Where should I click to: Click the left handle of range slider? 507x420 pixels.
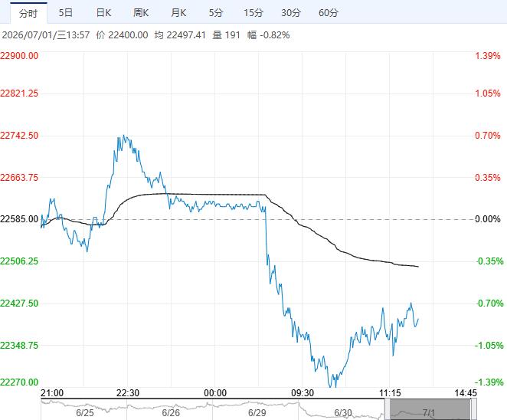click(388, 409)
